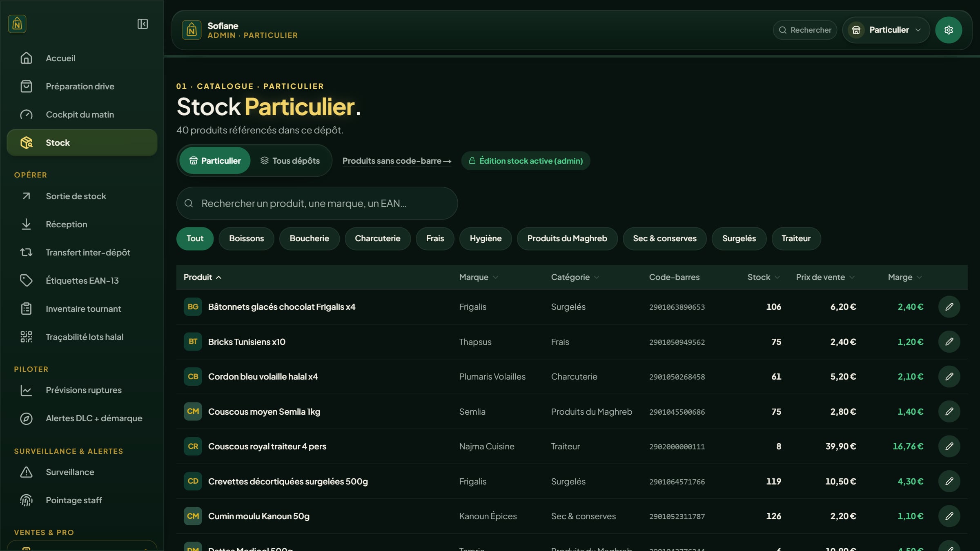Filter by Boissons category
The width and height of the screenshot is (980, 551).
pos(246,239)
